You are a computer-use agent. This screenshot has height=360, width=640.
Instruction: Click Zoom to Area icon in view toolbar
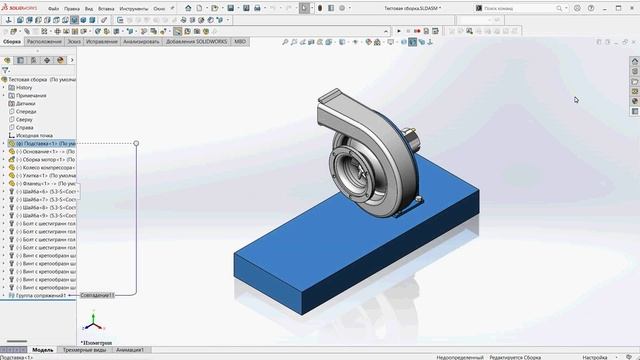pos(294,42)
